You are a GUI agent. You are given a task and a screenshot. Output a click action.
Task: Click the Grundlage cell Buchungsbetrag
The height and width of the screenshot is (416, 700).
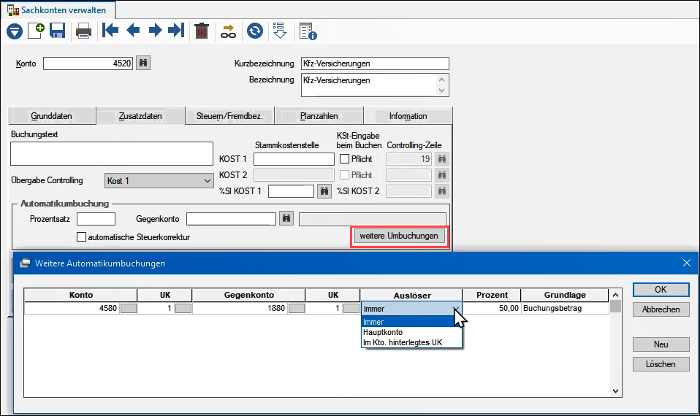565,308
